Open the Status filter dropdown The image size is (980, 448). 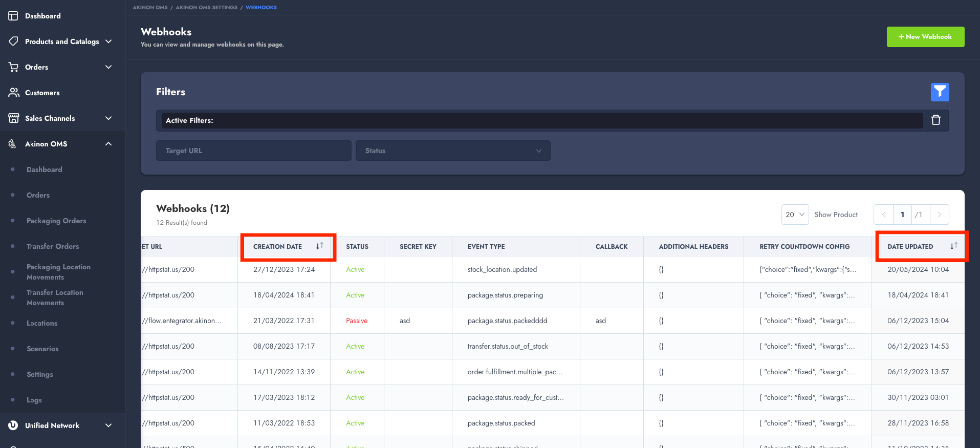pos(453,151)
